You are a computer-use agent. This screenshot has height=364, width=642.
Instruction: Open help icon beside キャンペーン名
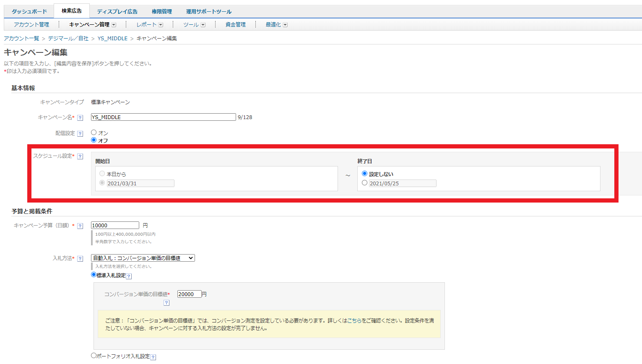click(x=80, y=118)
